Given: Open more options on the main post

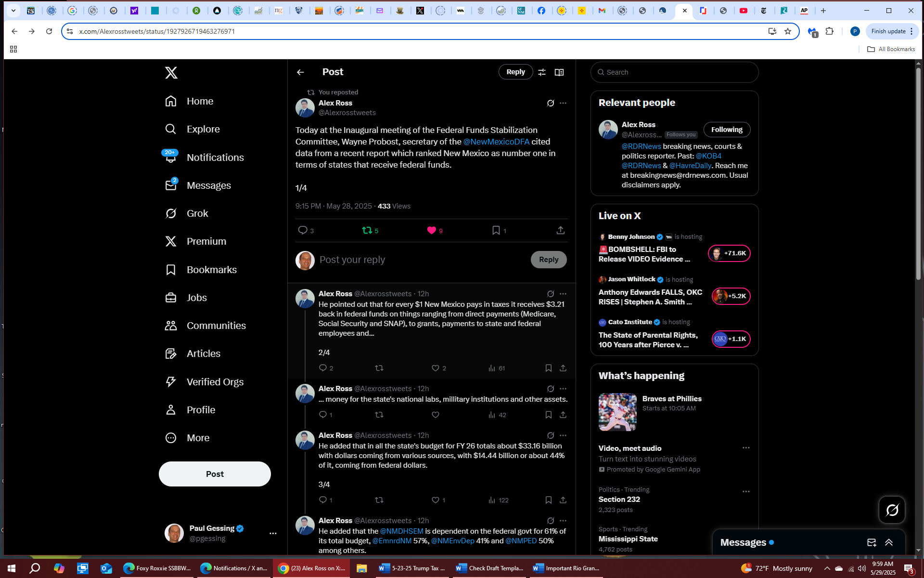Looking at the screenshot, I should pyautogui.click(x=563, y=103).
